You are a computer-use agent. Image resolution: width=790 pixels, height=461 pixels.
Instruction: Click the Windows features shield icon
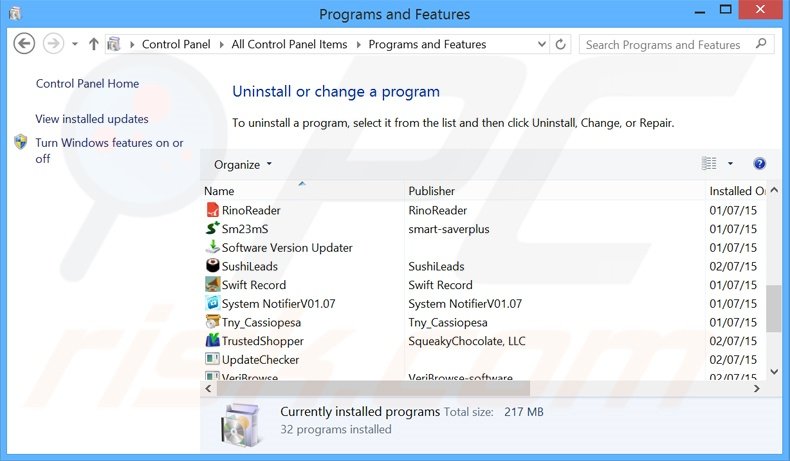(21, 142)
